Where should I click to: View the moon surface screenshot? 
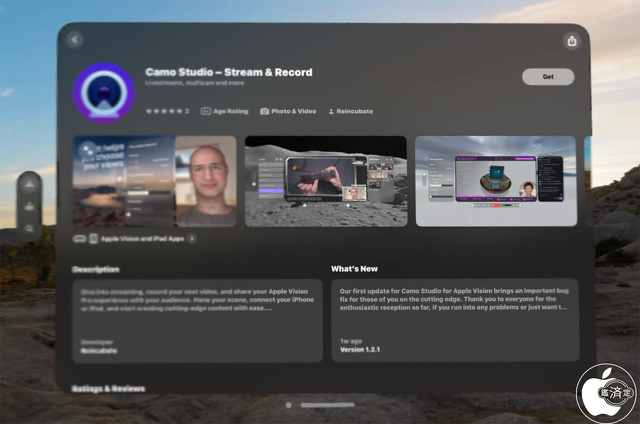click(x=325, y=181)
